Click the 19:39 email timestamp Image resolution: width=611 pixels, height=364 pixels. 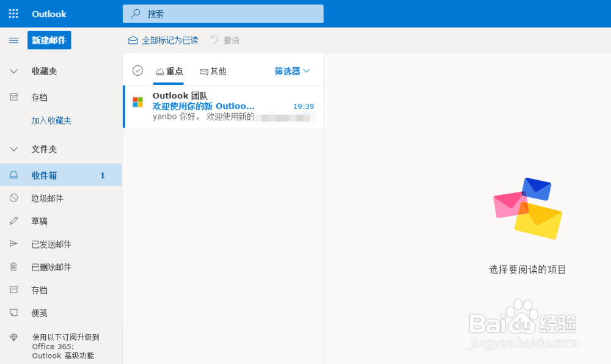(x=304, y=106)
